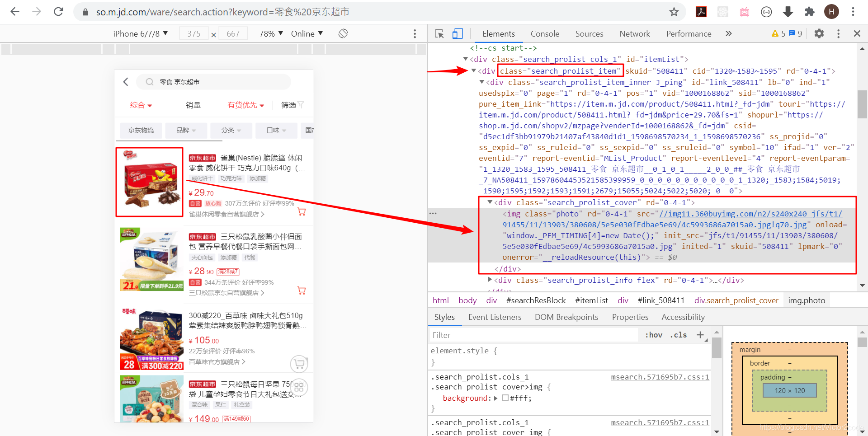
Task: Click the #fff background color swatch
Action: (505, 398)
